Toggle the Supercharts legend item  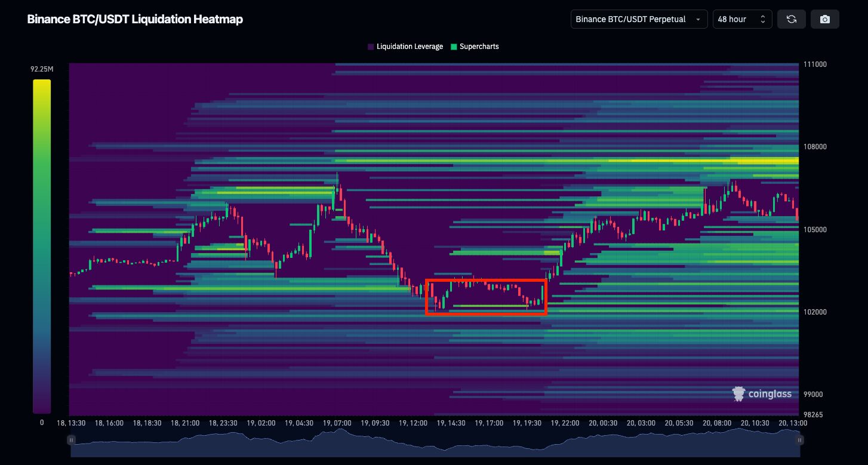(475, 47)
